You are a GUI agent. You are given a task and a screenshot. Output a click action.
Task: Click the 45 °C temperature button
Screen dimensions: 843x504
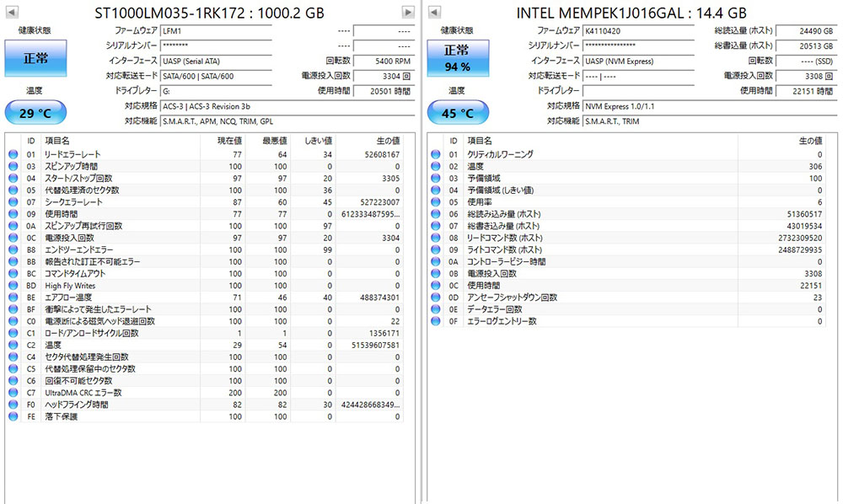point(458,113)
